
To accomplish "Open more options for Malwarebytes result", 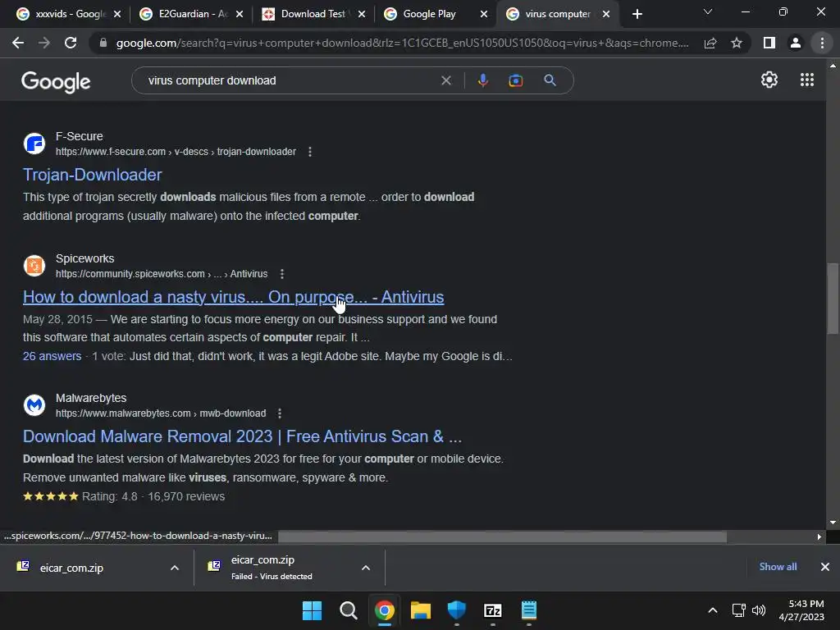I will pyautogui.click(x=279, y=413).
